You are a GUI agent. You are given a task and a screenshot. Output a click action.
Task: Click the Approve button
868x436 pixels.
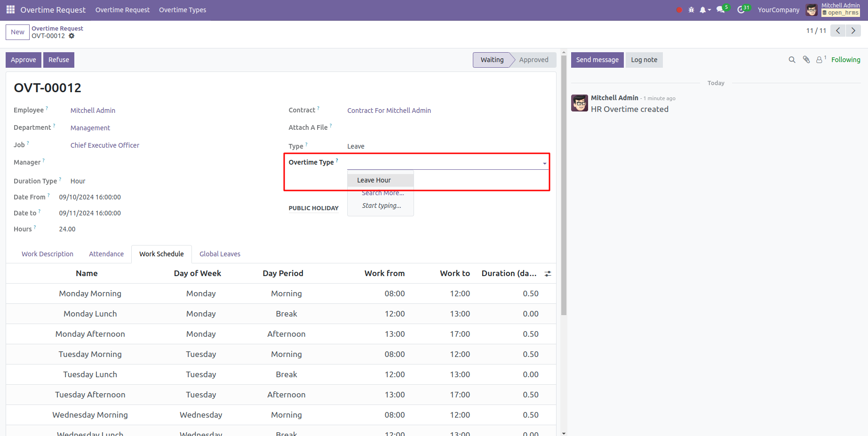pyautogui.click(x=24, y=60)
